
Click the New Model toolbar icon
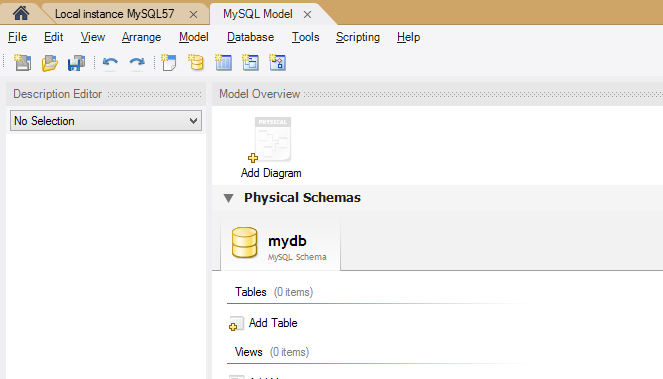(22, 63)
